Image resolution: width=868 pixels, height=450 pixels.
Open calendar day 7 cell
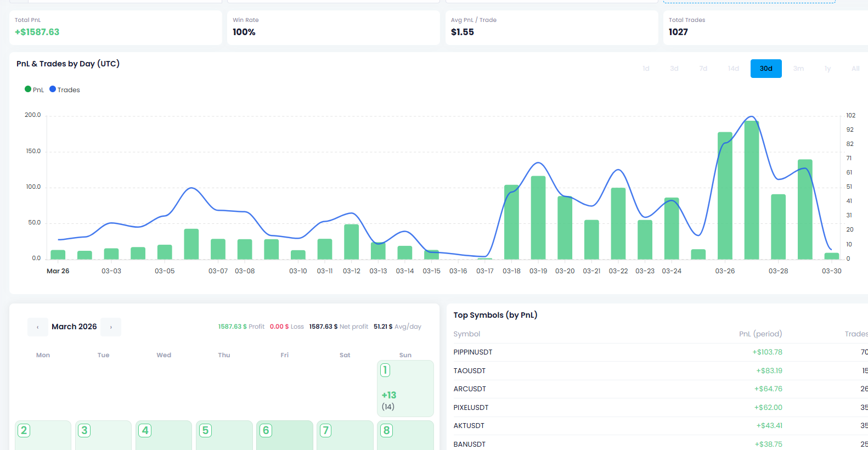[345, 435]
